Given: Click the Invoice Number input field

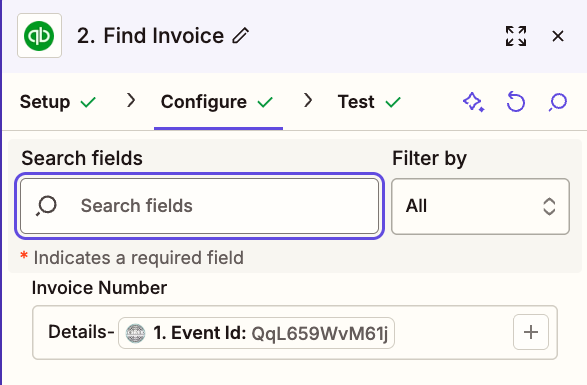Looking at the screenshot, I should [x=295, y=333].
